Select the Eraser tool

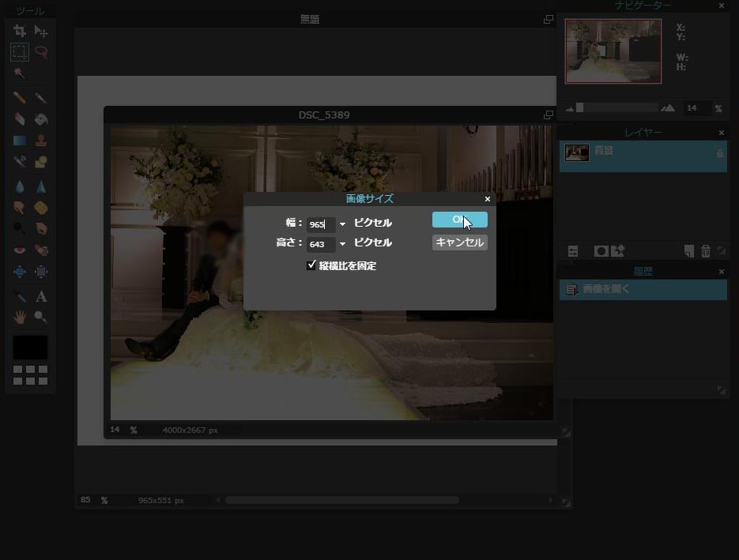[x=20, y=119]
